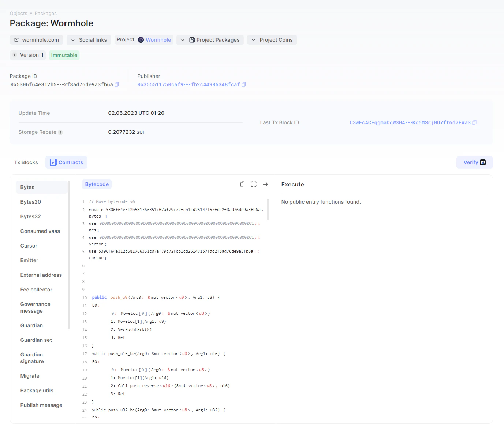The image size is (504, 434).
Task: Click the Verify badge icon
Action: click(x=483, y=162)
